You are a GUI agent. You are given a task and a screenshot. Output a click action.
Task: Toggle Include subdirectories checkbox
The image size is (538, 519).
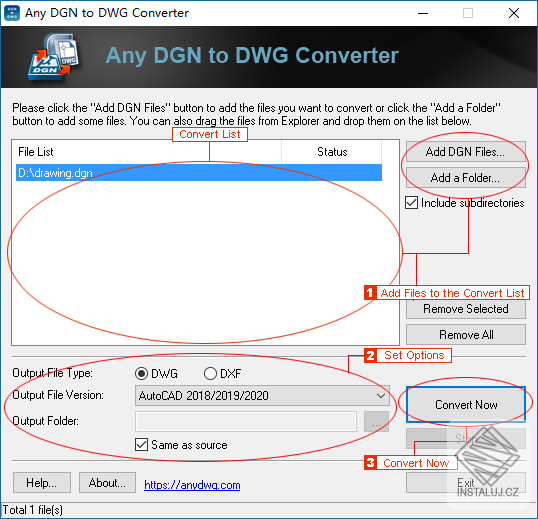pos(411,203)
